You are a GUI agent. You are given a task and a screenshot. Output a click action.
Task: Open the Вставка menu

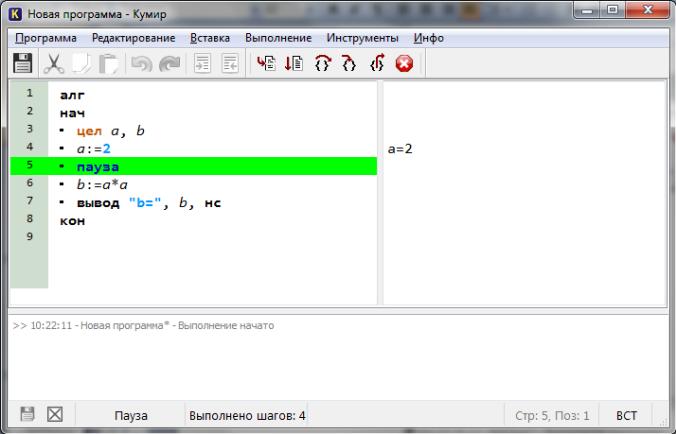pos(210,38)
